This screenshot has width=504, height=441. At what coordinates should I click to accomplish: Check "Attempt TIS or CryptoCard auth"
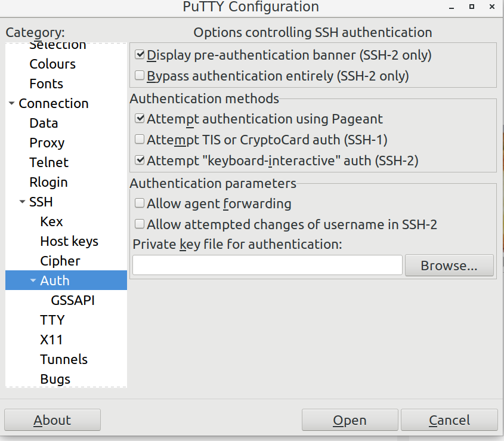138,139
